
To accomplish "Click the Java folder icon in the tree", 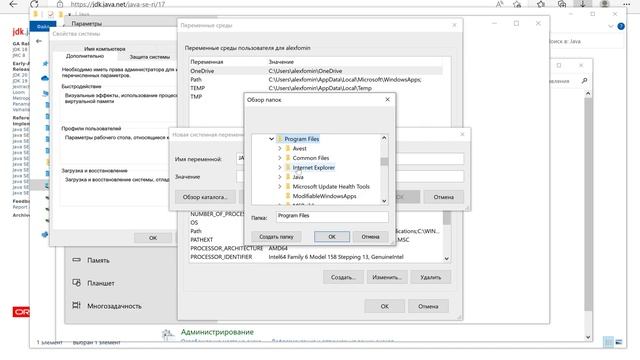I will pos(288,177).
